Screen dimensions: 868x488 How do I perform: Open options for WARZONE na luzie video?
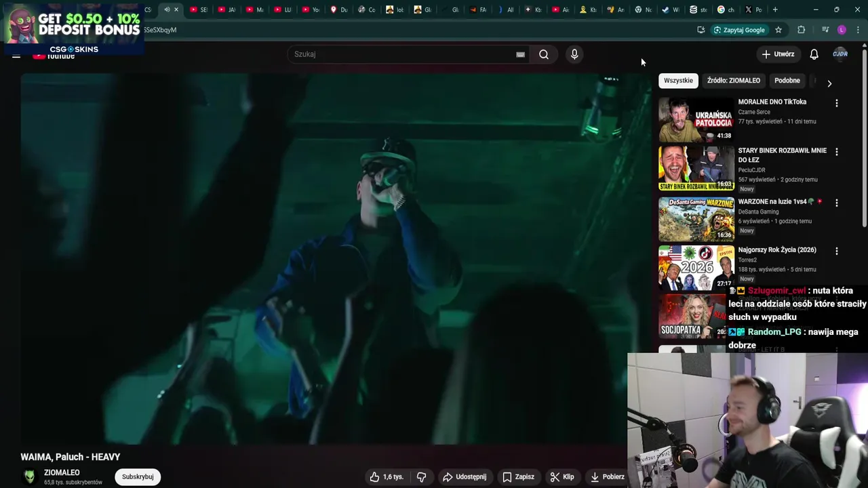click(x=836, y=203)
